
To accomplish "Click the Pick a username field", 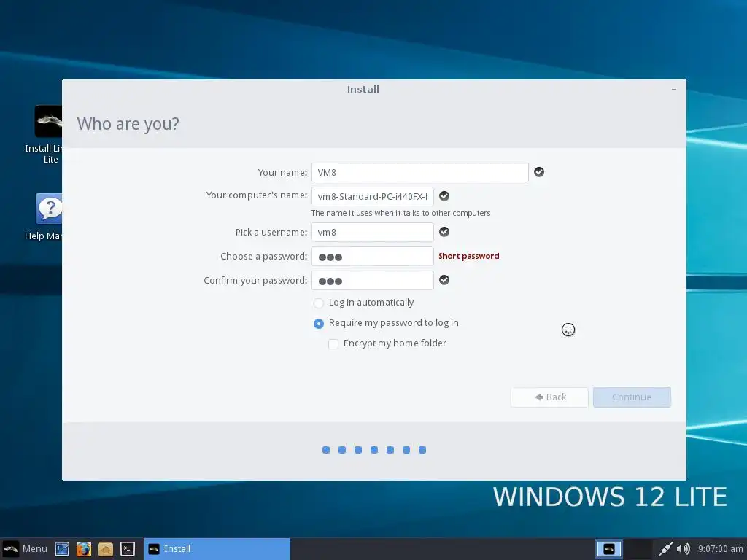I will [x=373, y=233].
